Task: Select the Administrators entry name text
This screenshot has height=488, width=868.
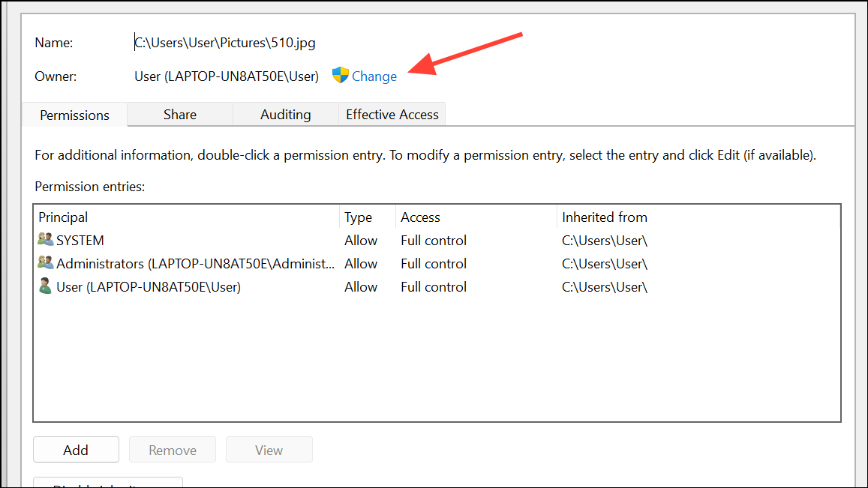Action: 195,264
